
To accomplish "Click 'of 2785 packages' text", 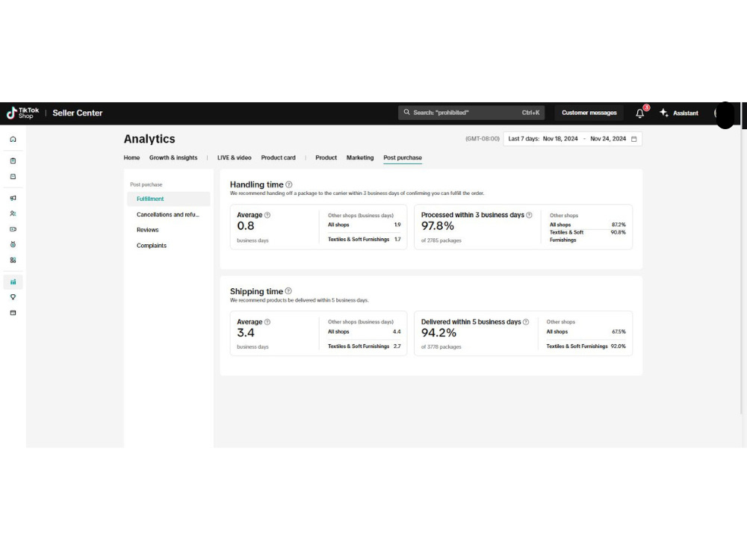I will click(441, 240).
